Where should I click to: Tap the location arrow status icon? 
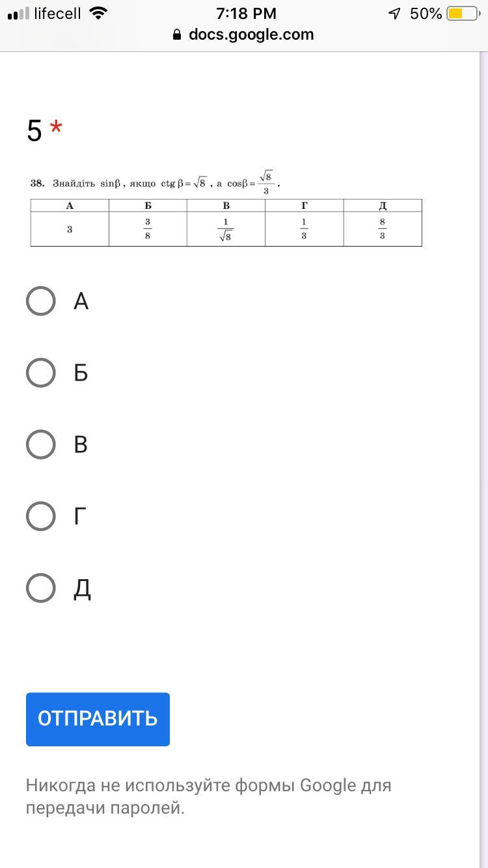pyautogui.click(x=394, y=14)
